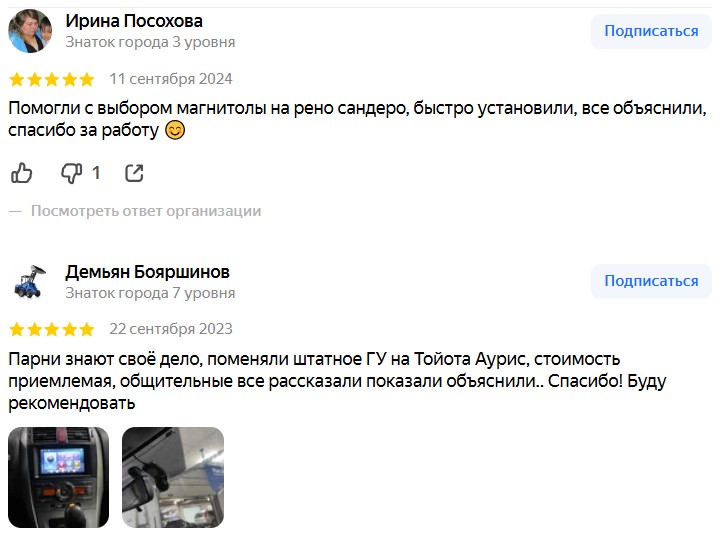Click the dislike count number 1

[96, 173]
